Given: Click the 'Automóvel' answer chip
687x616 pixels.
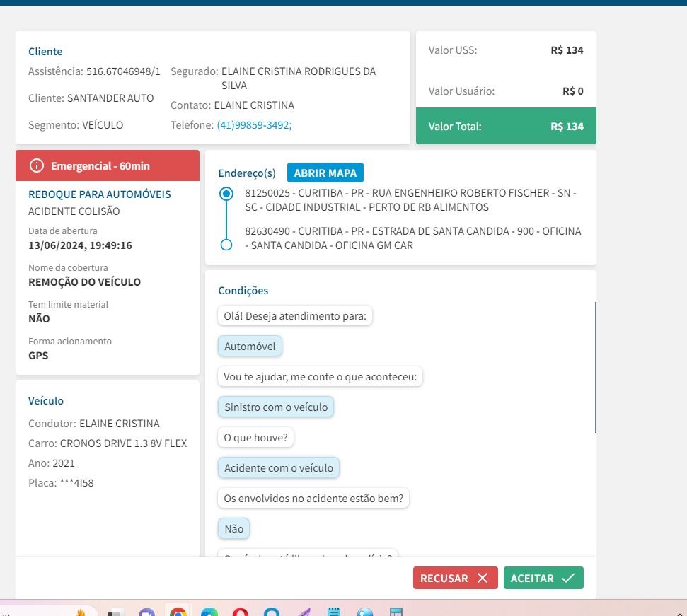Looking at the screenshot, I should click(250, 347).
